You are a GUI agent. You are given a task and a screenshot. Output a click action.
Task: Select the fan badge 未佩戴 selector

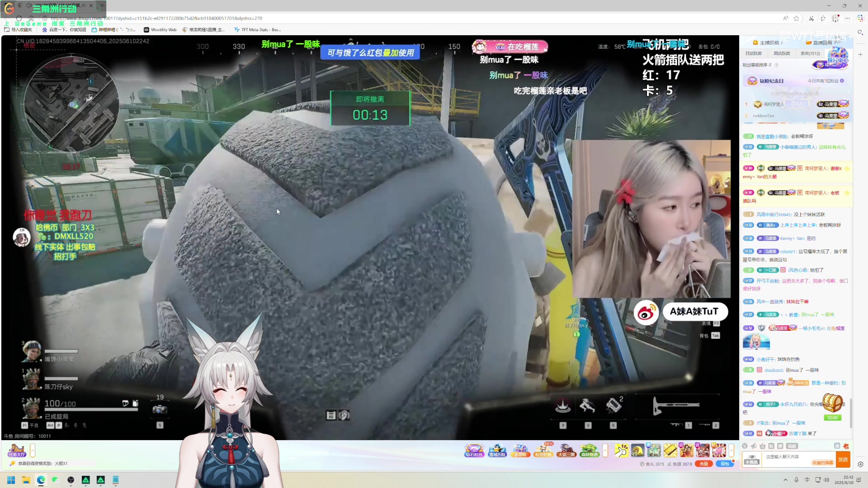(751, 460)
